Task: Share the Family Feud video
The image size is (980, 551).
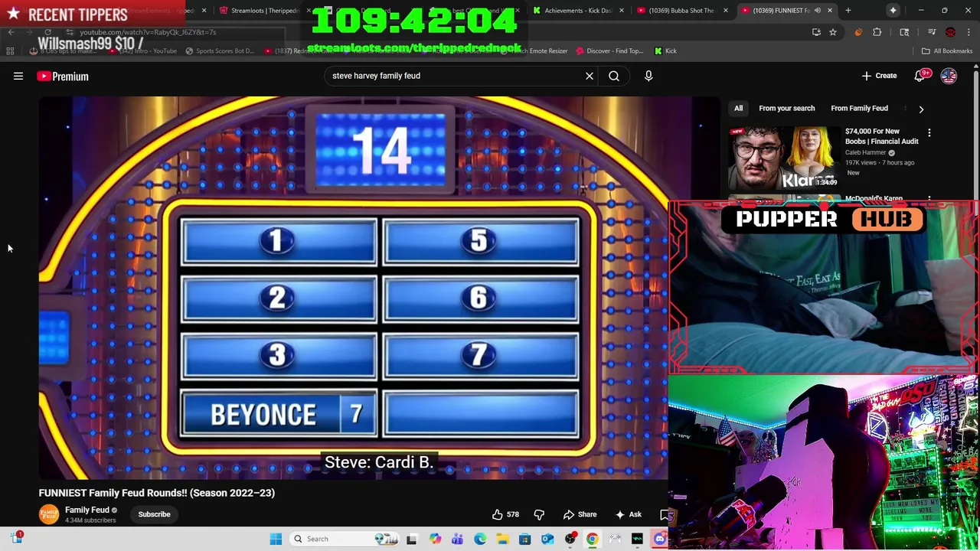Action: [x=580, y=514]
